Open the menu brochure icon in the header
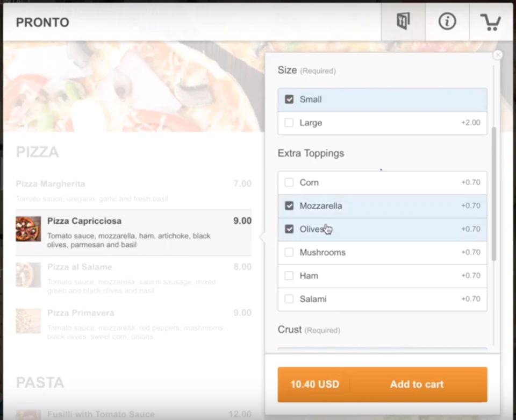Image resolution: width=516 pixels, height=420 pixels. pos(403,22)
